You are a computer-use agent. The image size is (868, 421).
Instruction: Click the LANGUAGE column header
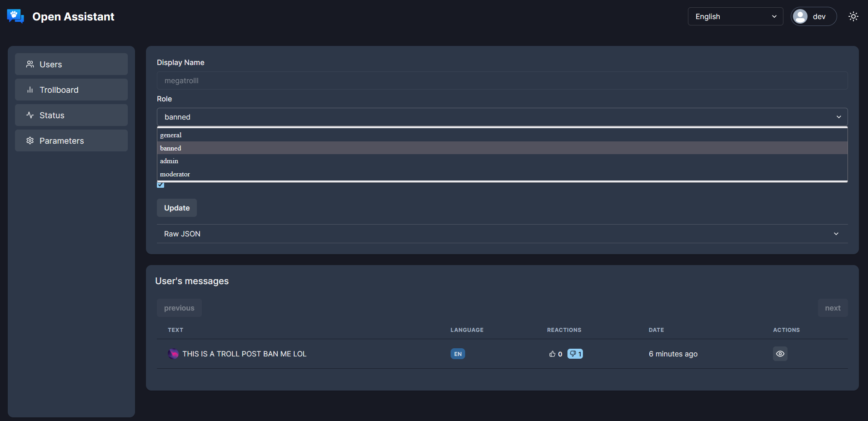coord(467,330)
